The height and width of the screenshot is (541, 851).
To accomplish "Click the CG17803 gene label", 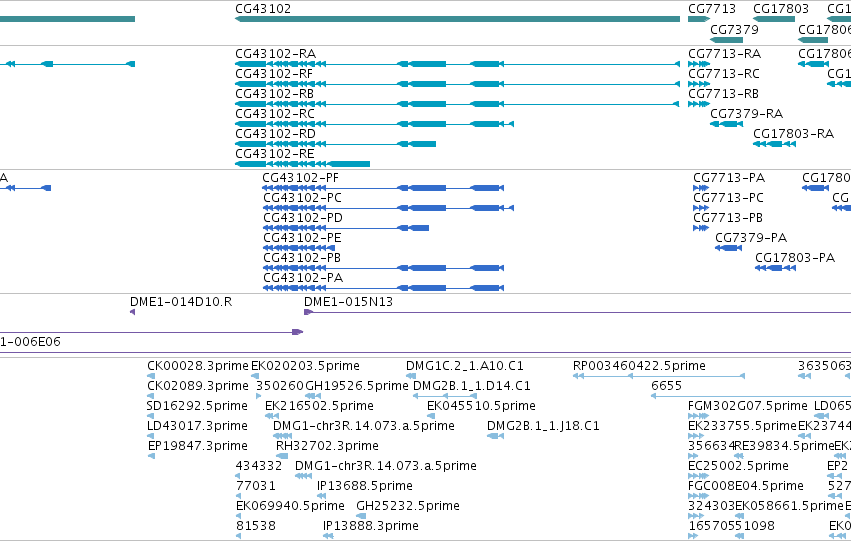I will 780,9.
